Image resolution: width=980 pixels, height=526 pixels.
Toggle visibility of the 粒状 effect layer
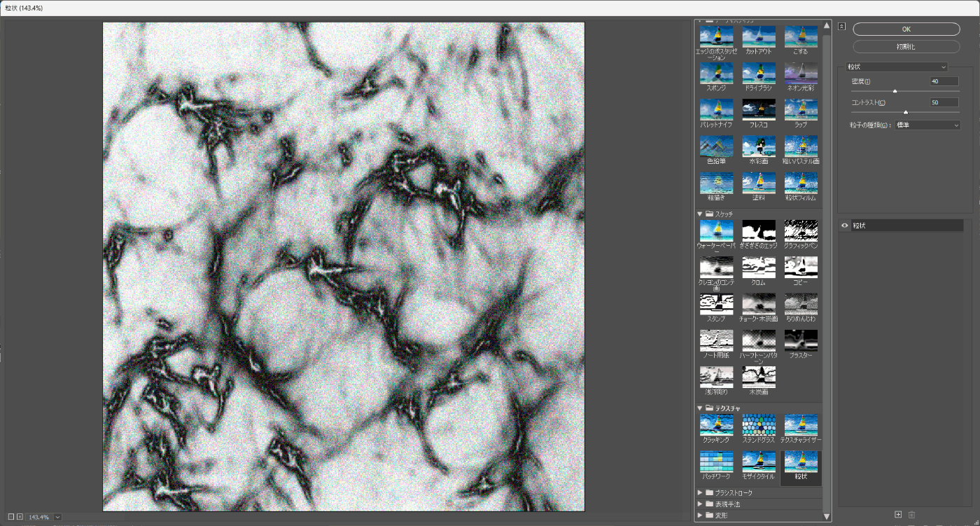coord(845,226)
